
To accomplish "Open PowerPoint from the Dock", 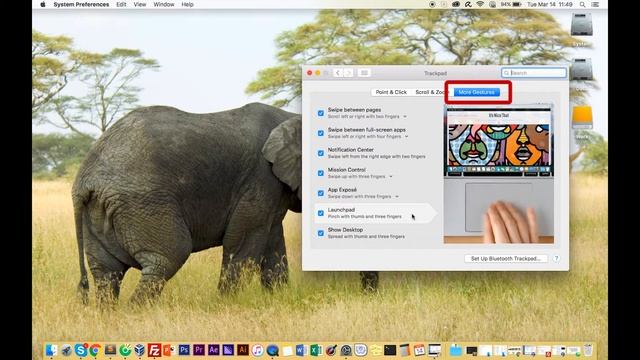I will point(169,350).
